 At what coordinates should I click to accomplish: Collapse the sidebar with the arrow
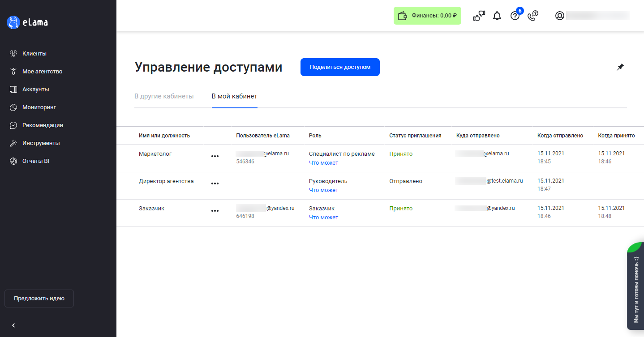13,325
